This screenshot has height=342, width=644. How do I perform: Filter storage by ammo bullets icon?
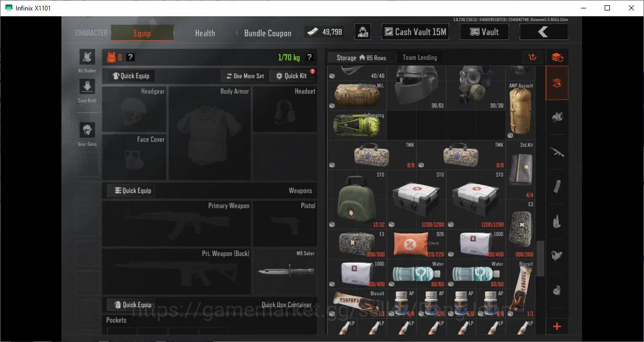tap(557, 221)
